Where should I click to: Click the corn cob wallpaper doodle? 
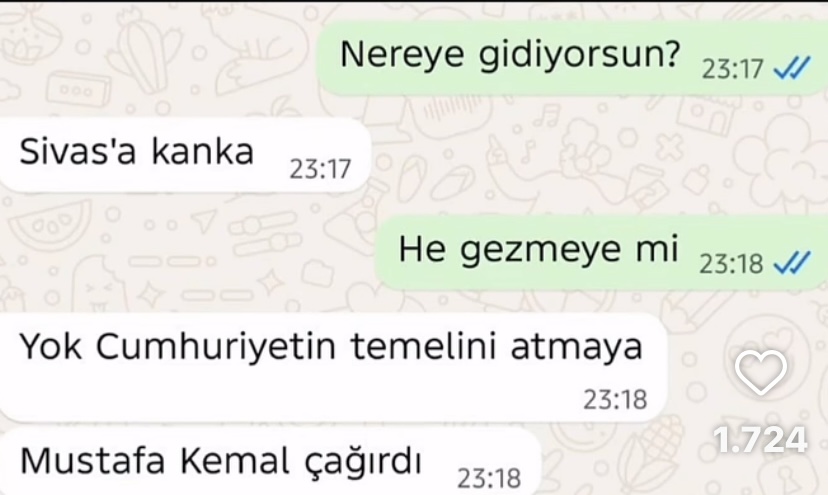coord(654,452)
